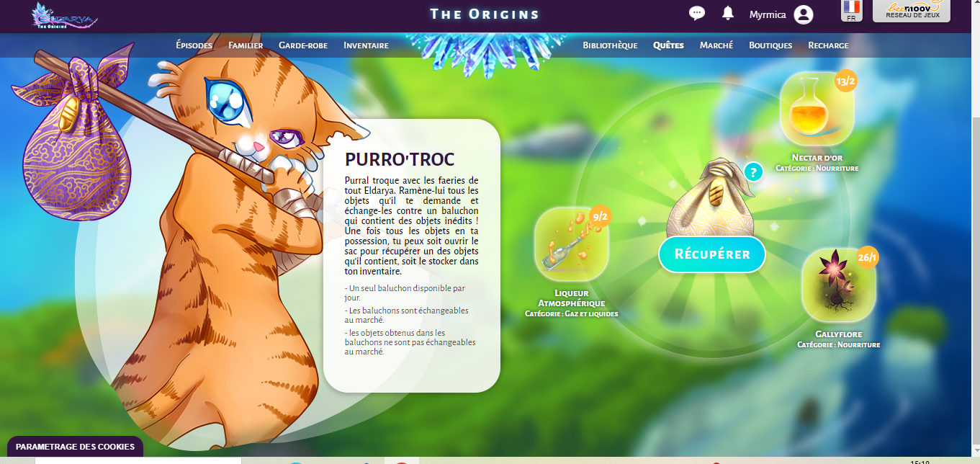980x464 pixels.
Task: Click 'Un seul baluchon disponible par jour' note
Action: [x=405, y=293]
